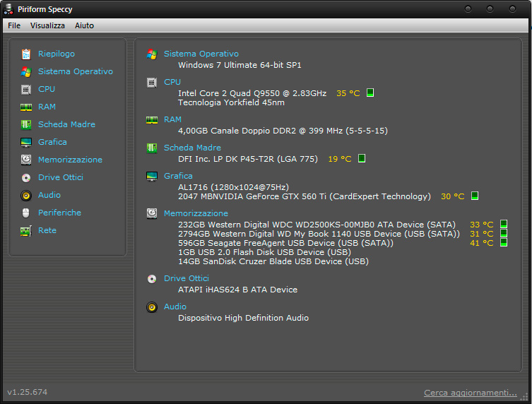Click the Periferiche mouse icon in sidebar
Viewport: 532px width, 404px height.
click(x=26, y=213)
